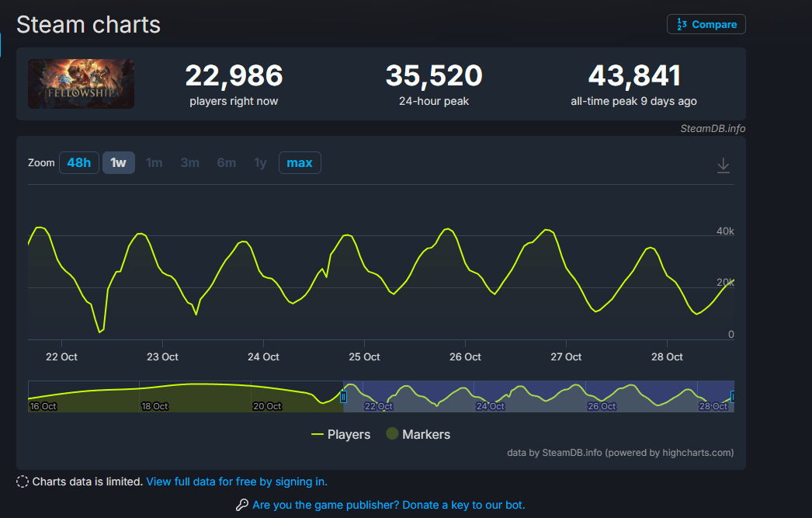Click the right navigator range handle
Screen dimensions: 812x518
(x=732, y=397)
